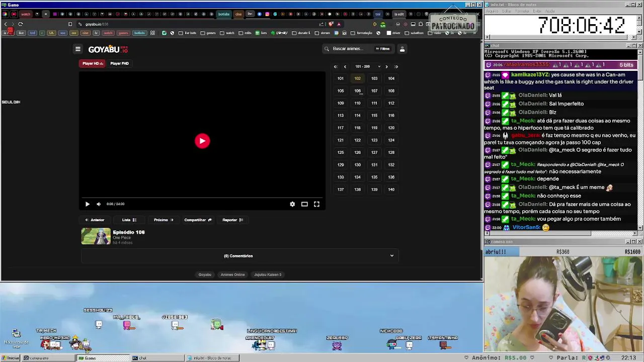Open the Jujutsu Kaisen 3 footer tag
644x362 pixels.
pyautogui.click(x=268, y=275)
